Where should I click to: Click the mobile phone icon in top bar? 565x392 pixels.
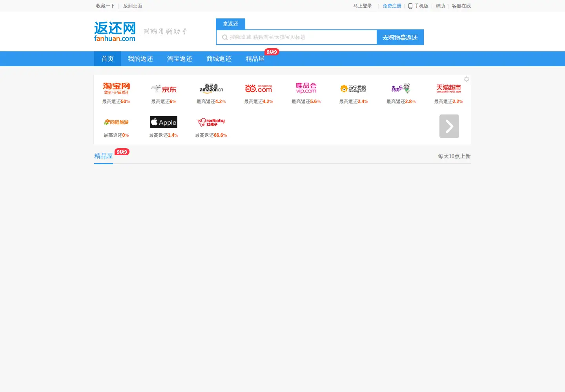410,6
